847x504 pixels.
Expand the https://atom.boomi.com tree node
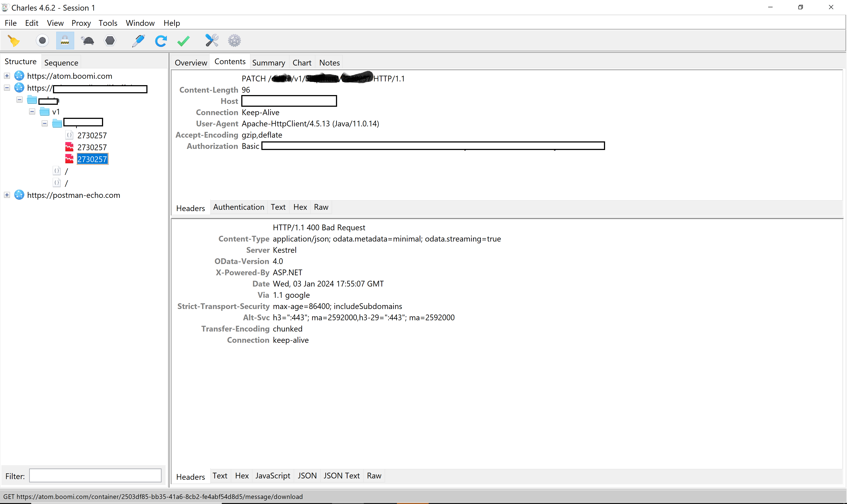[7, 75]
